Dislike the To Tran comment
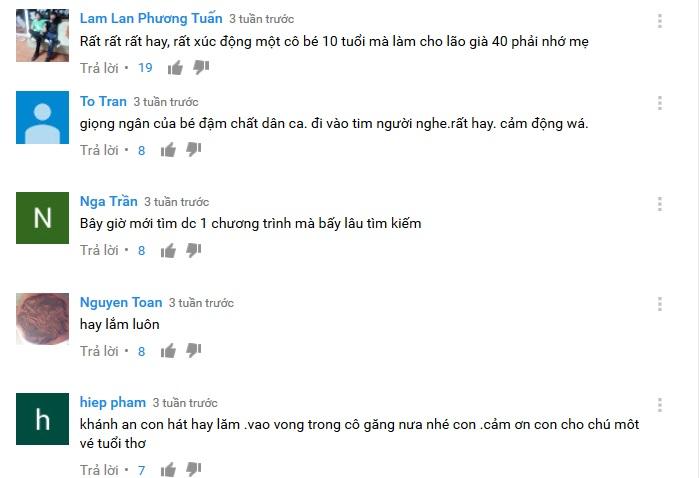Screen dimensions: 699x478 [193, 150]
